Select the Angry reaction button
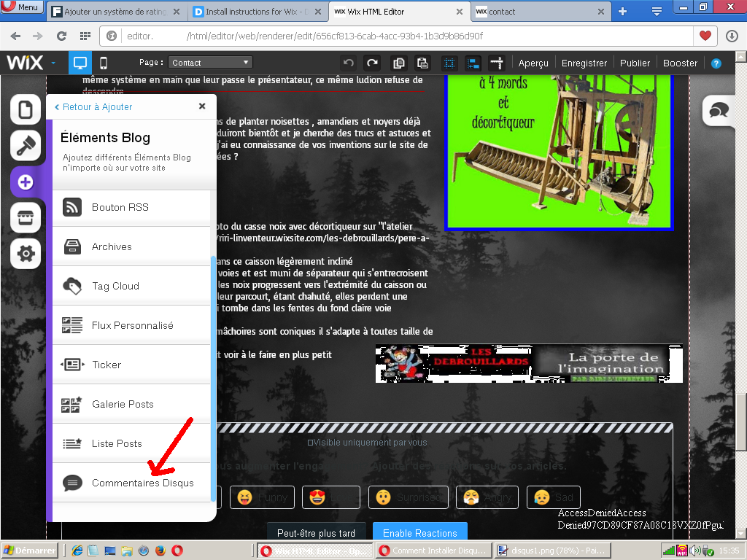This screenshot has width=747, height=560. (487, 497)
